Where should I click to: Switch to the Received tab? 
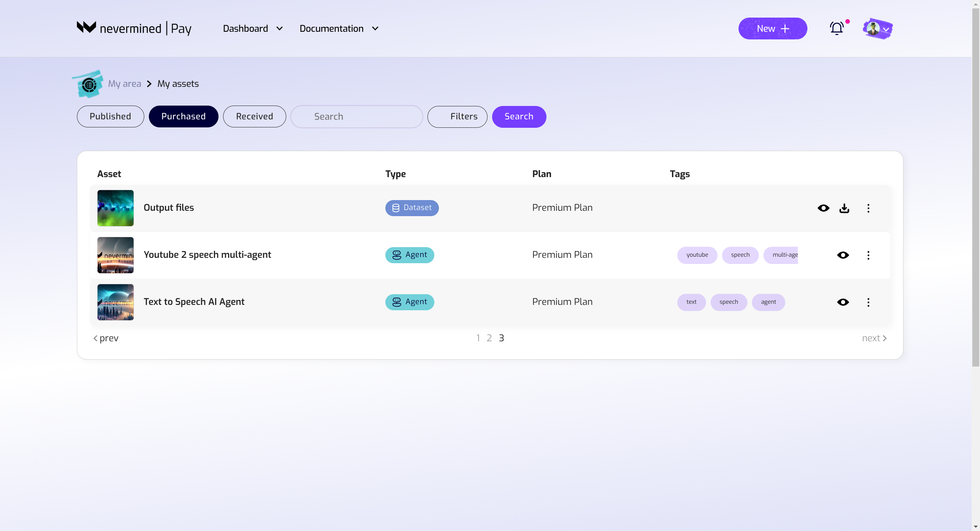click(254, 116)
